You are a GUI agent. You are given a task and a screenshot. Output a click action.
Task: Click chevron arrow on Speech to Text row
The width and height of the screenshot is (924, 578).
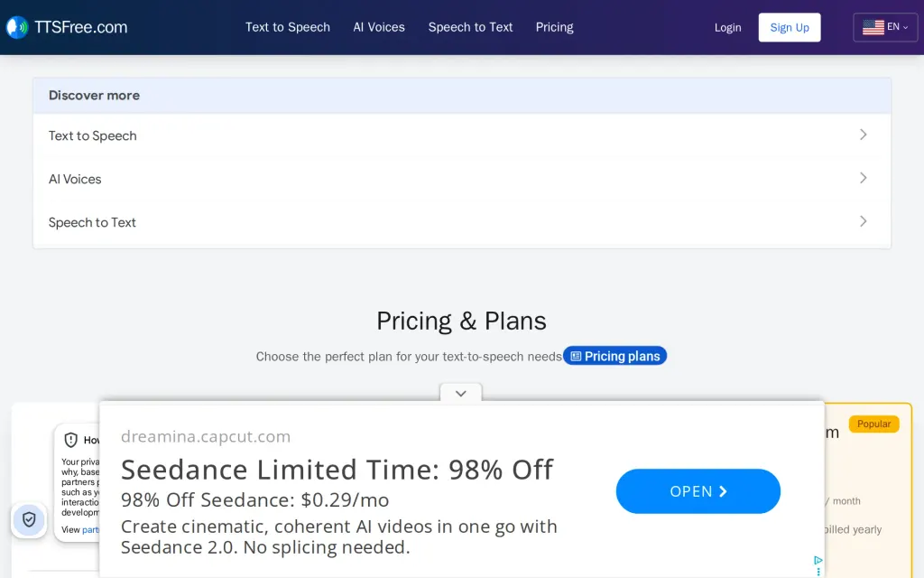863,221
